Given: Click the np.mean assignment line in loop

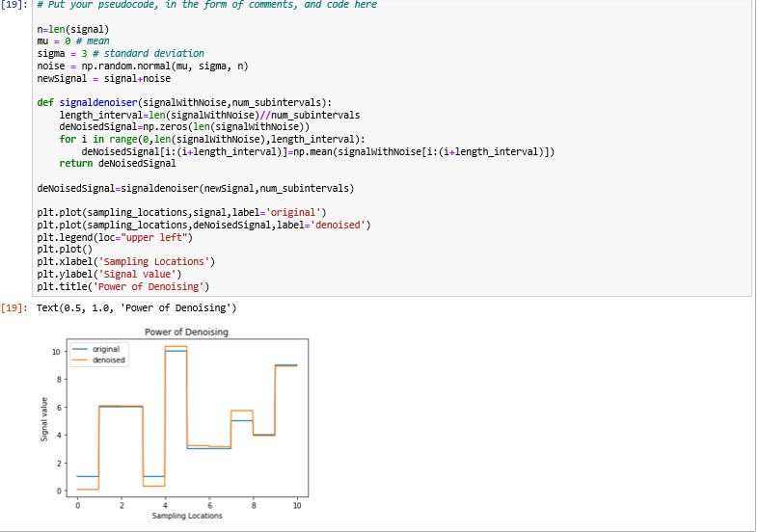Looking at the screenshot, I should click(x=318, y=152).
